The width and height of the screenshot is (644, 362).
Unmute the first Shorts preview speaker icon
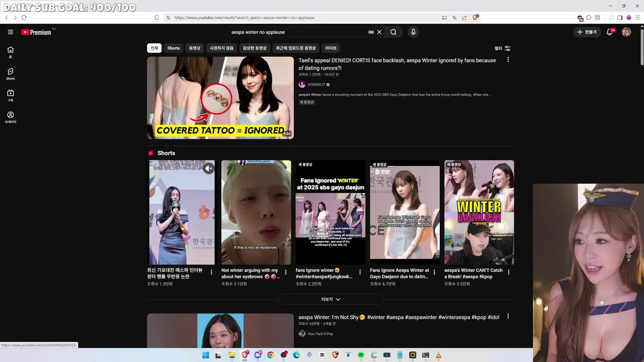(x=209, y=168)
